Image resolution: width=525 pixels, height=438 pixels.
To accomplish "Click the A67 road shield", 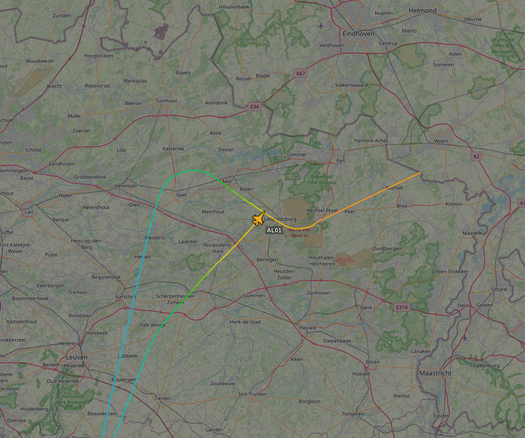I will 300,73.
